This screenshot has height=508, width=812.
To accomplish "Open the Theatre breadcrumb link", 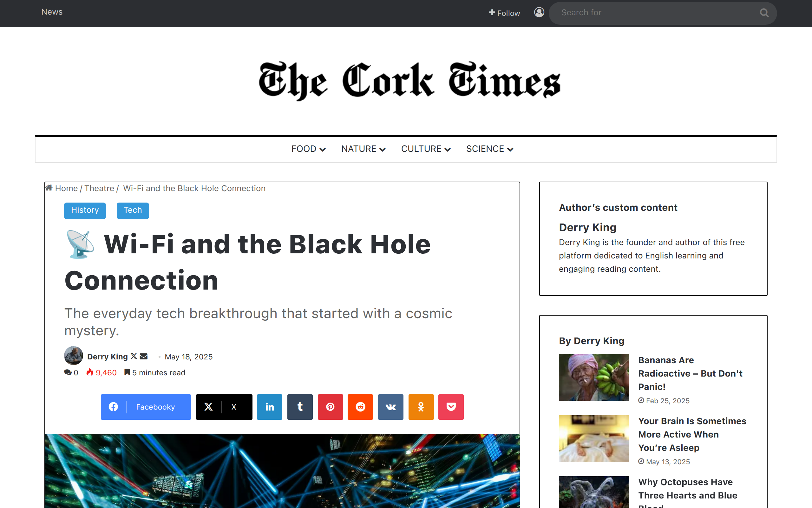I will coord(99,188).
